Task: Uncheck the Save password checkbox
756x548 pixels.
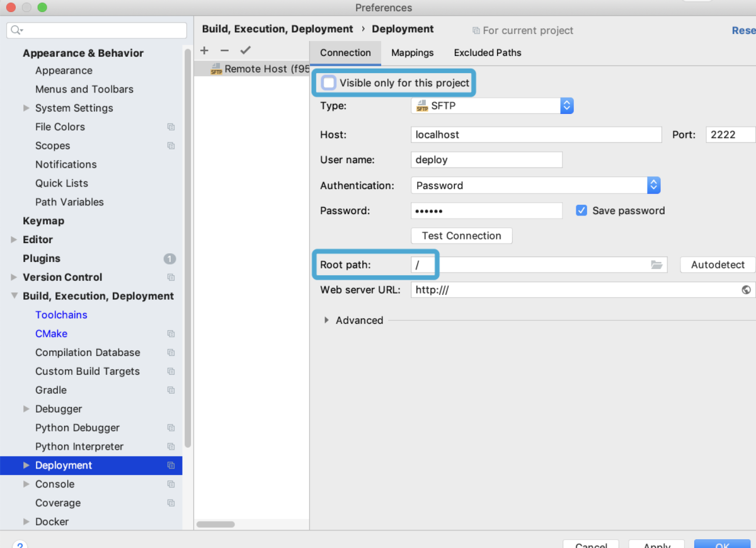Action: tap(582, 210)
